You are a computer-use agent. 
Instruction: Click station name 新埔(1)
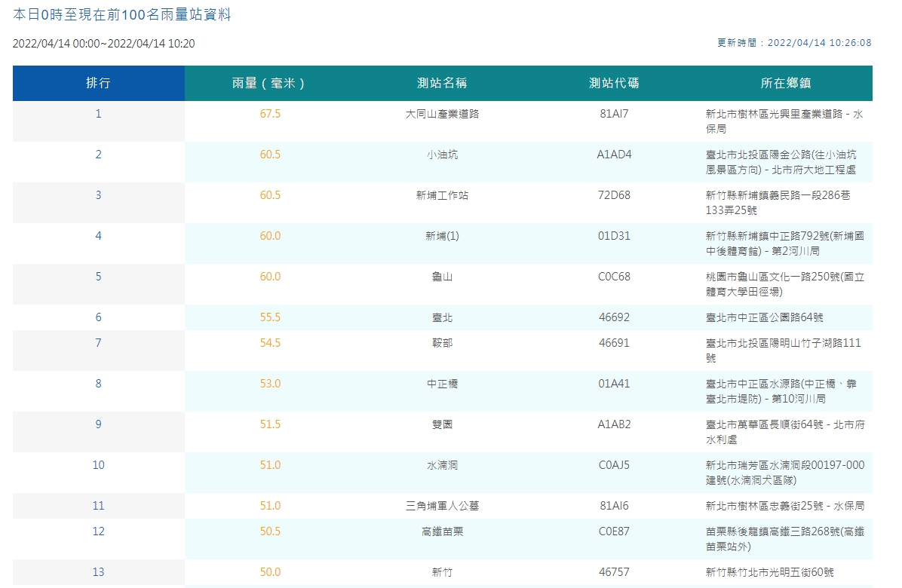[x=443, y=236]
